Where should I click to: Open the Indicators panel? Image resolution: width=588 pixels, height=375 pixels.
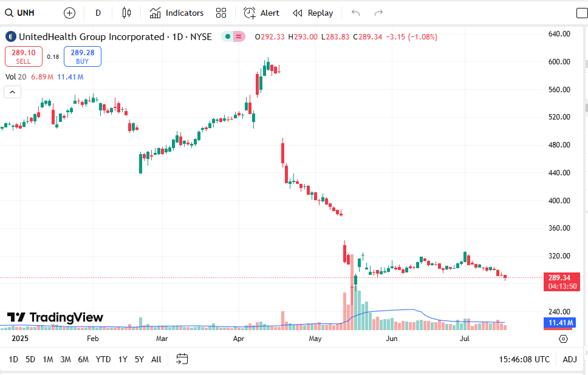177,13
